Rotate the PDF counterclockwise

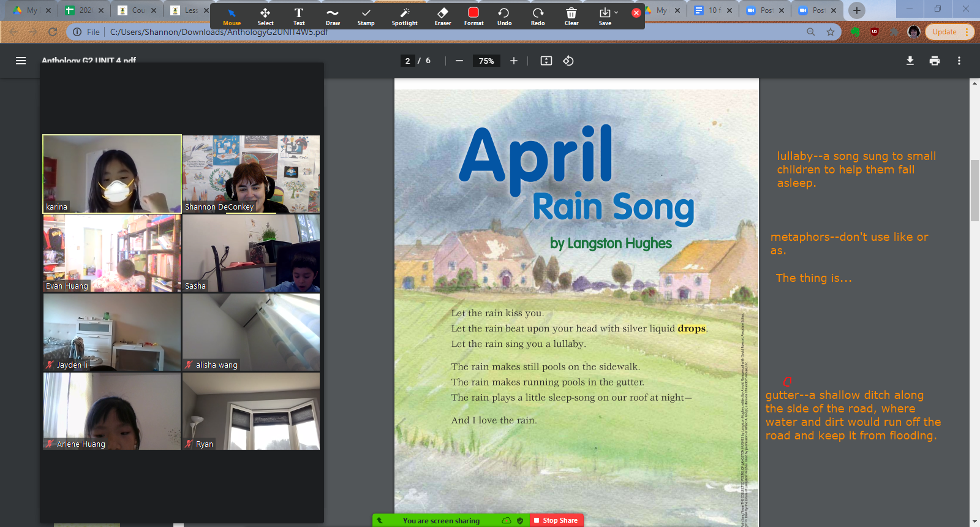click(568, 61)
